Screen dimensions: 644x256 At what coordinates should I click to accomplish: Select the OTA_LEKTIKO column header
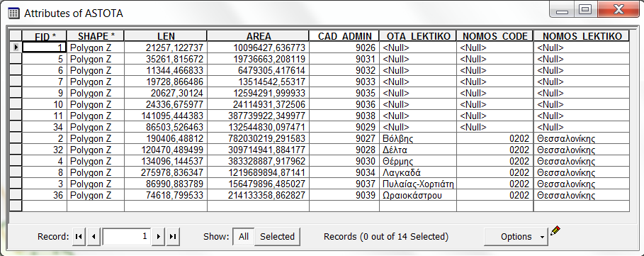pyautogui.click(x=418, y=36)
